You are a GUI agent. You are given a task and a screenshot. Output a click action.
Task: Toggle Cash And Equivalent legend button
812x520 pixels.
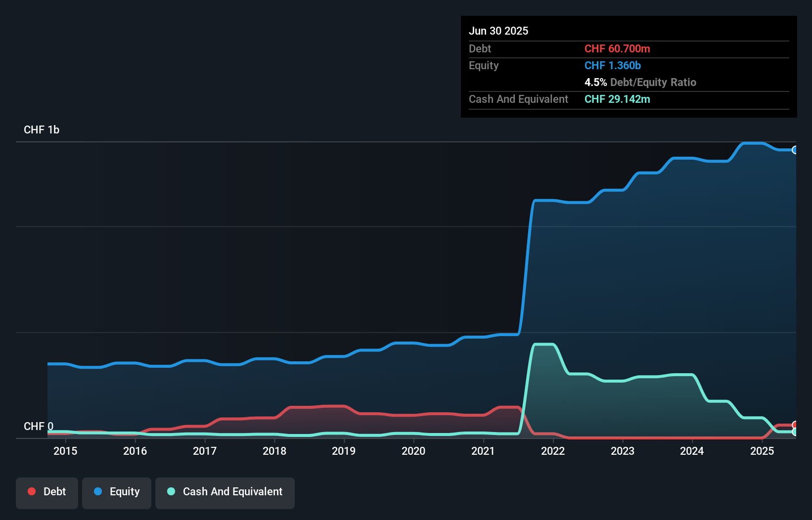pyautogui.click(x=225, y=493)
